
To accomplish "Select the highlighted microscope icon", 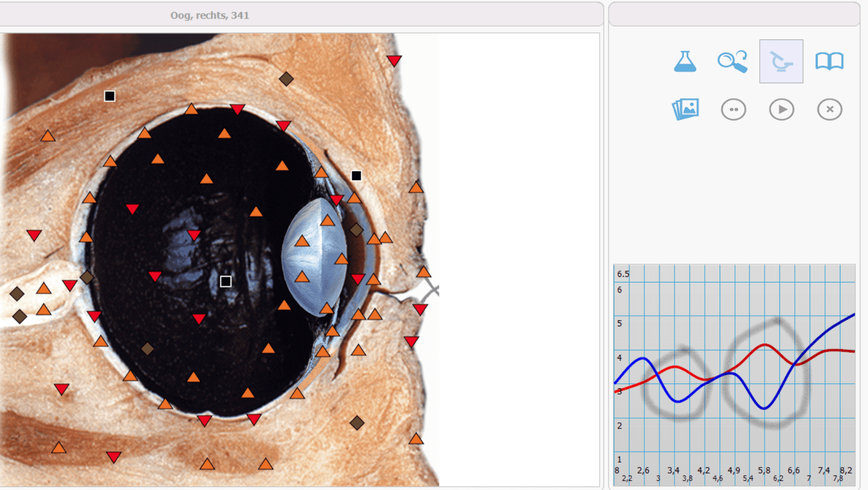I will [781, 62].
